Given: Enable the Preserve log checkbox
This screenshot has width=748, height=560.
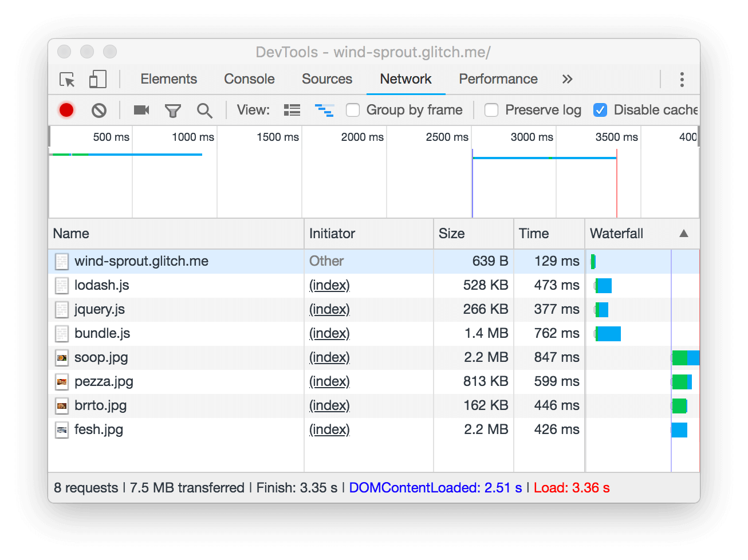Looking at the screenshot, I should tap(491, 110).
